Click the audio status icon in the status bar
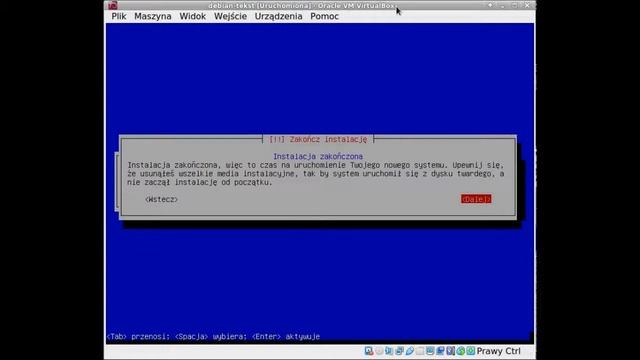640x360 pixels. click(389, 351)
